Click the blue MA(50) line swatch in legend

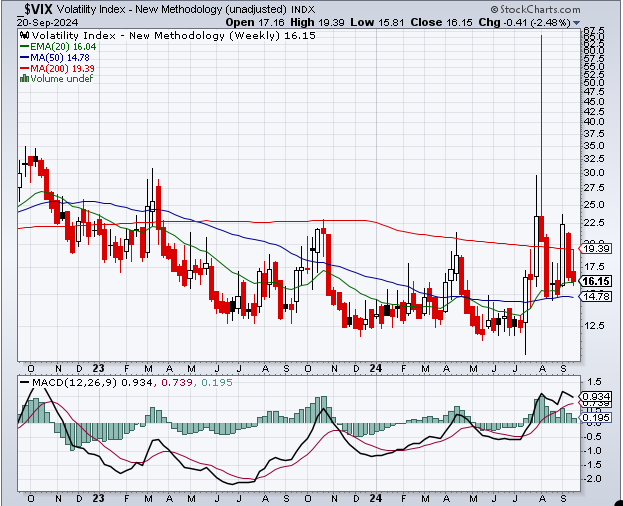coord(24,58)
